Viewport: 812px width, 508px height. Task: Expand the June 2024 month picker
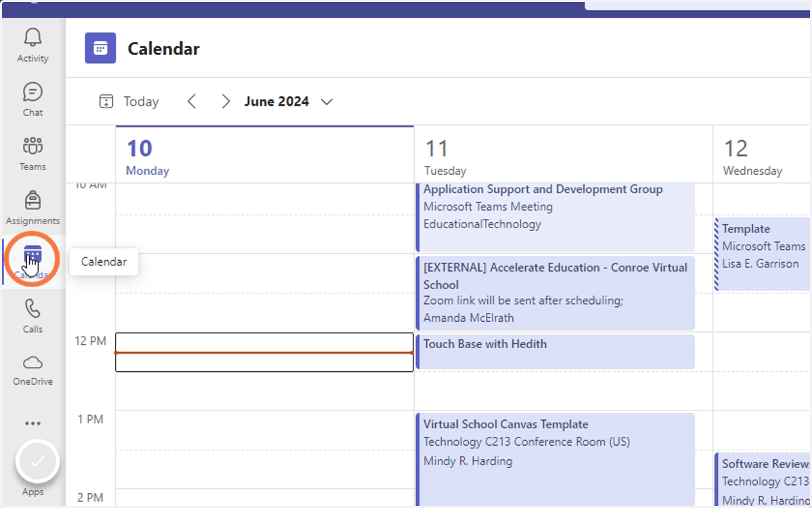click(289, 102)
